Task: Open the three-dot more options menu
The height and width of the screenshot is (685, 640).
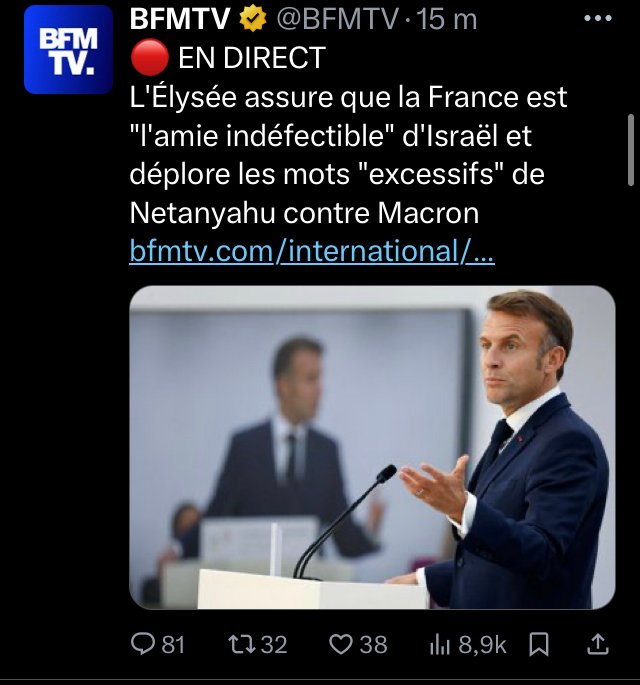Action: coord(596,18)
